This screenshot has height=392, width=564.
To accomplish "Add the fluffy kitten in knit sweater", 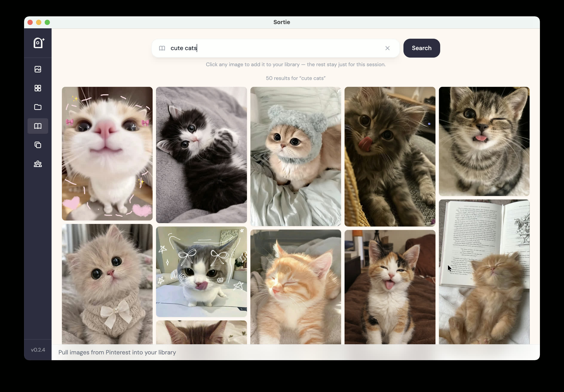I will click(x=107, y=284).
